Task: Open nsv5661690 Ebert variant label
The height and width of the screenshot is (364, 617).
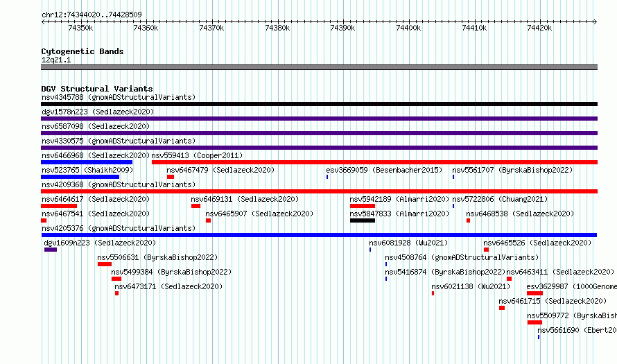Action: (x=577, y=330)
